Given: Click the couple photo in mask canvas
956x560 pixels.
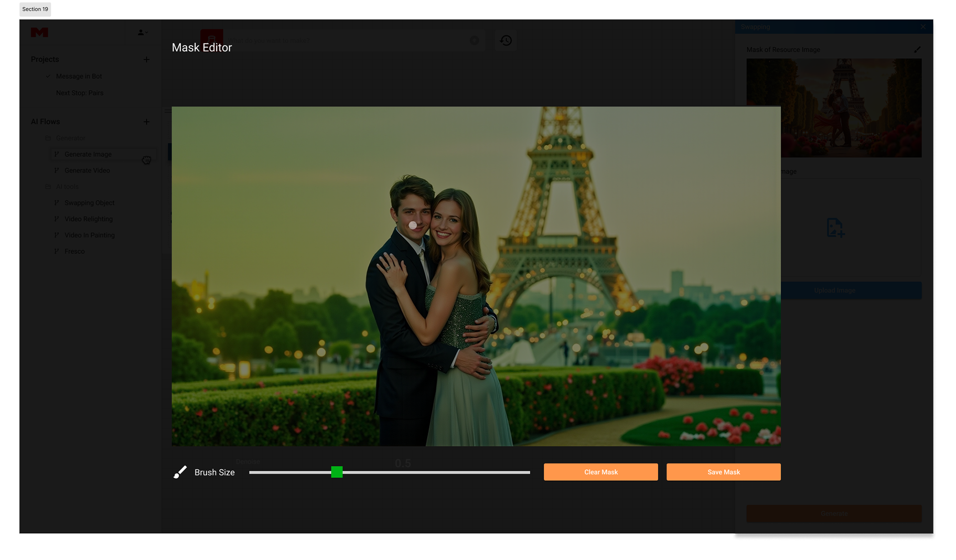Looking at the screenshot, I should pyautogui.click(x=476, y=276).
